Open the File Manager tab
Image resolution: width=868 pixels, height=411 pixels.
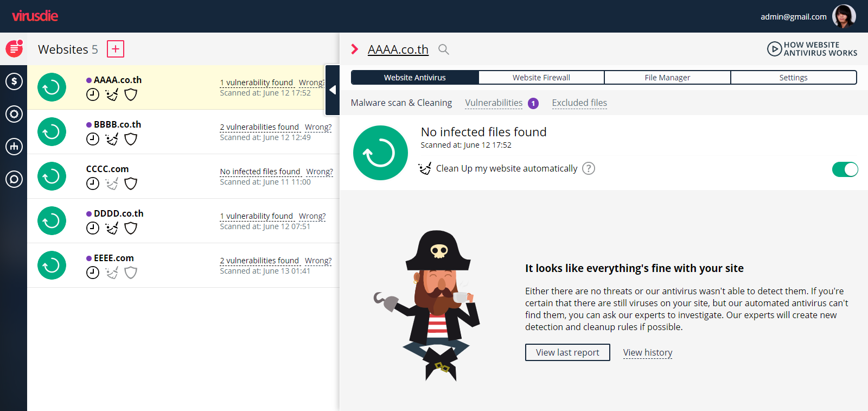pyautogui.click(x=667, y=78)
